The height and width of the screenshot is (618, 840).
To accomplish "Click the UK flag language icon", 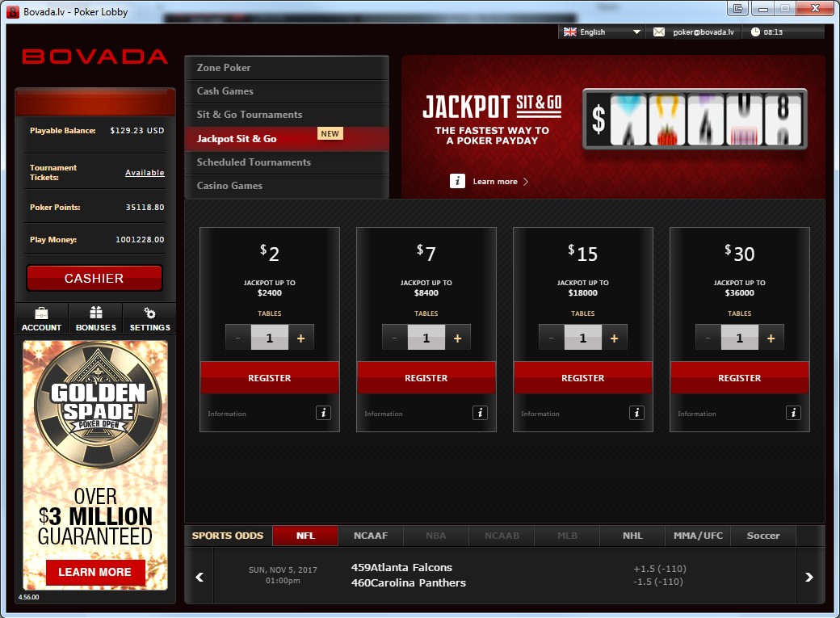I will pos(570,32).
